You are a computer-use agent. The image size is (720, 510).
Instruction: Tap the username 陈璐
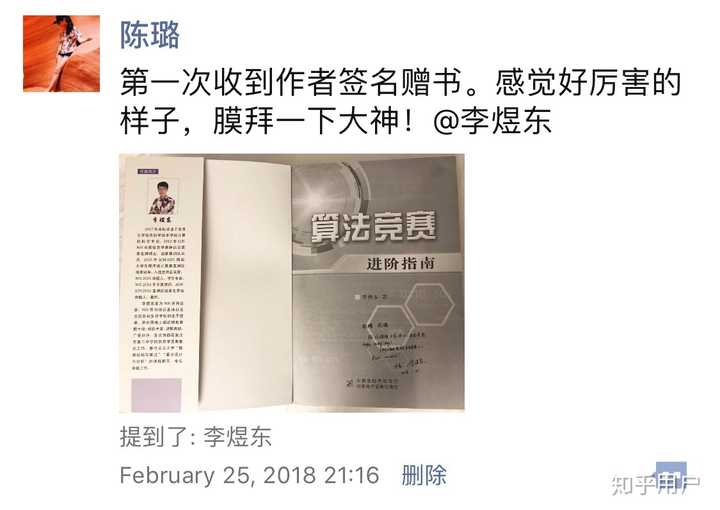pos(150,35)
